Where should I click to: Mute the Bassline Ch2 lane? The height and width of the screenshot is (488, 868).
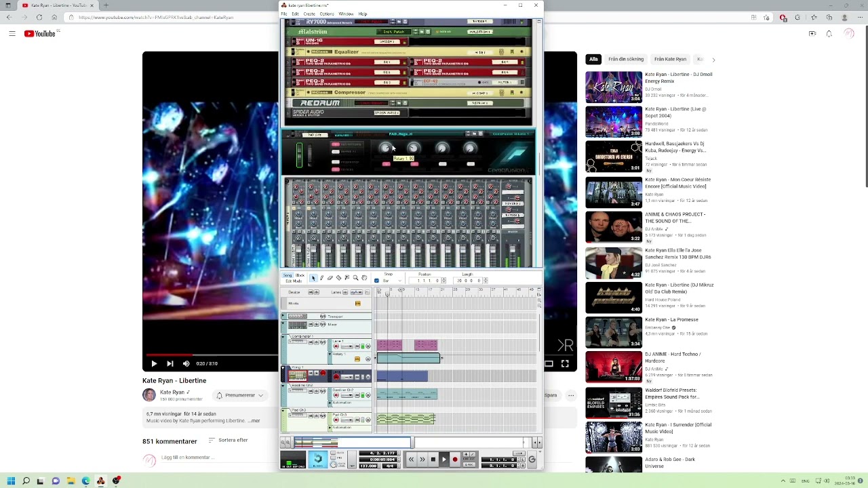click(x=357, y=395)
